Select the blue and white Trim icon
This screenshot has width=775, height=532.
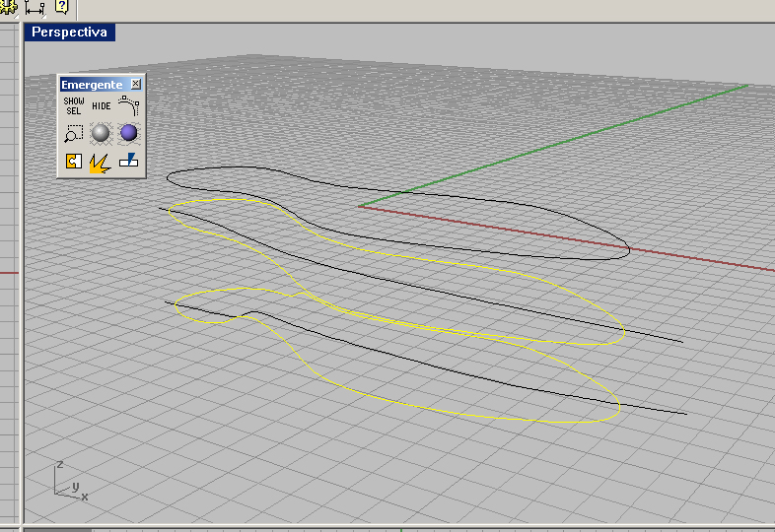click(129, 160)
